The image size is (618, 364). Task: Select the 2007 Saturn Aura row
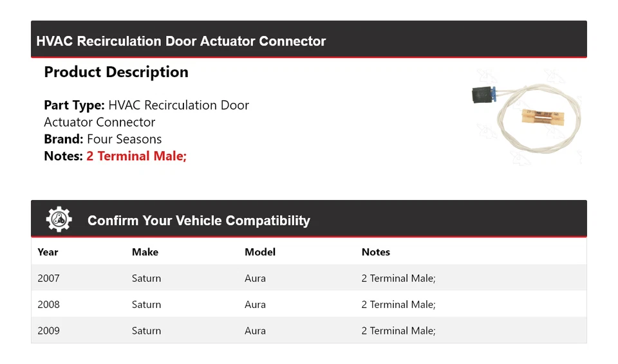[308, 278]
